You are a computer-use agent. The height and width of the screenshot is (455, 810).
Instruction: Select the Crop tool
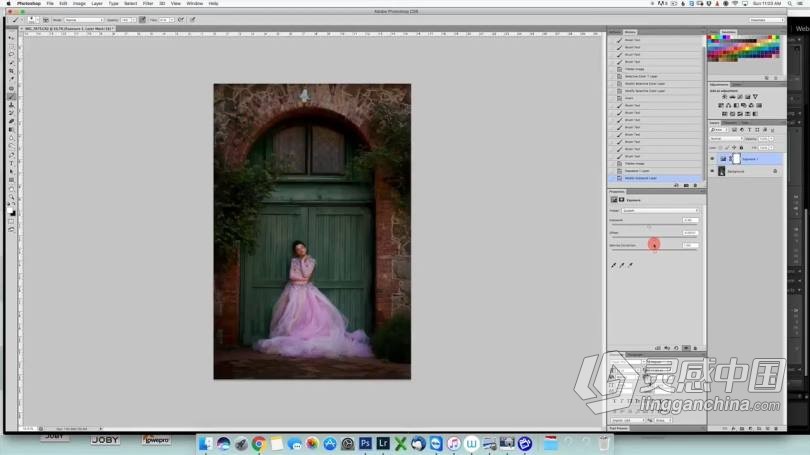[x=11, y=71]
